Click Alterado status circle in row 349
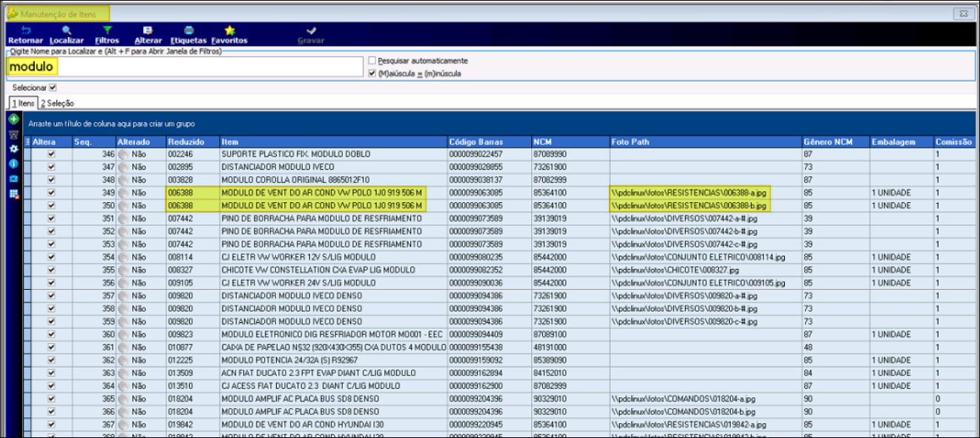This screenshot has width=980, height=438. 123,193
